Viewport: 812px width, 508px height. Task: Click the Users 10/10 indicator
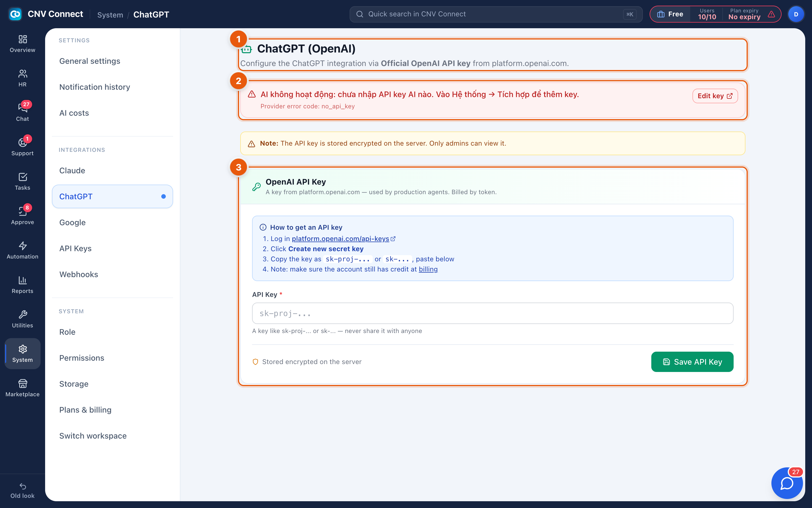coord(707,14)
